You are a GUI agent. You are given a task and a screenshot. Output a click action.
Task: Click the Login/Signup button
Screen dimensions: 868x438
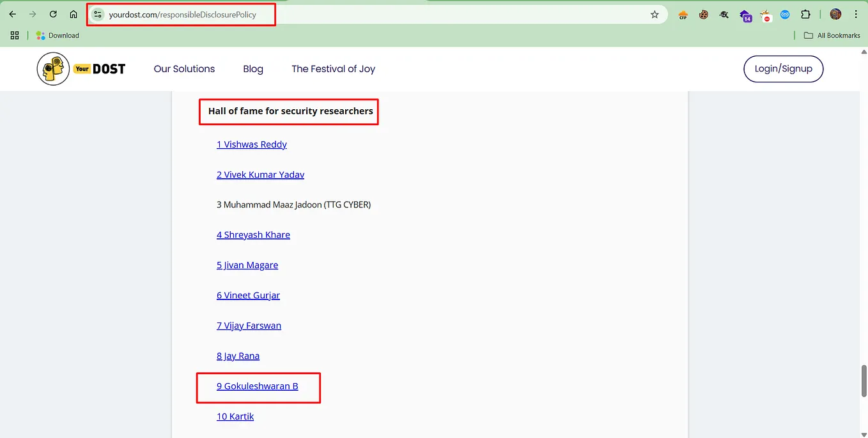(783, 68)
